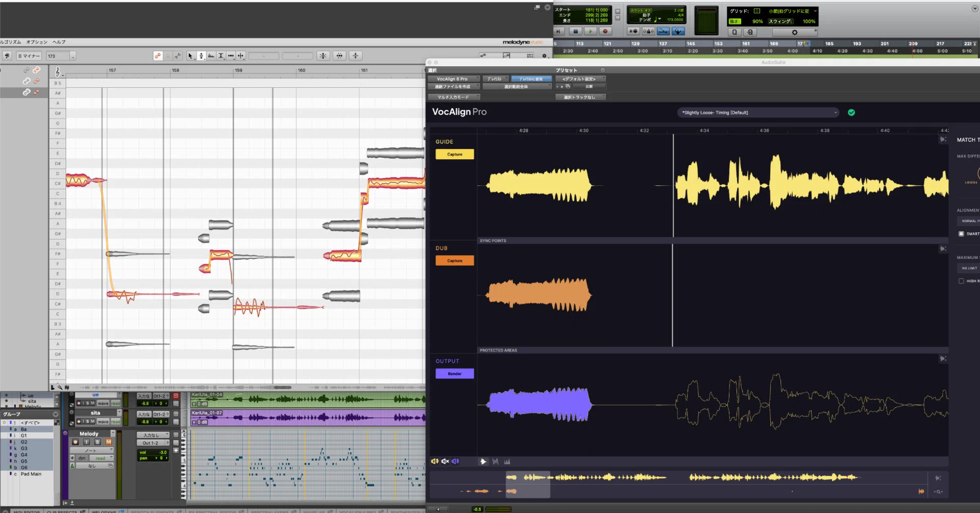This screenshot has width=980, height=513.
Task: Click the Dub waveform corner icon
Action: pos(943,249)
